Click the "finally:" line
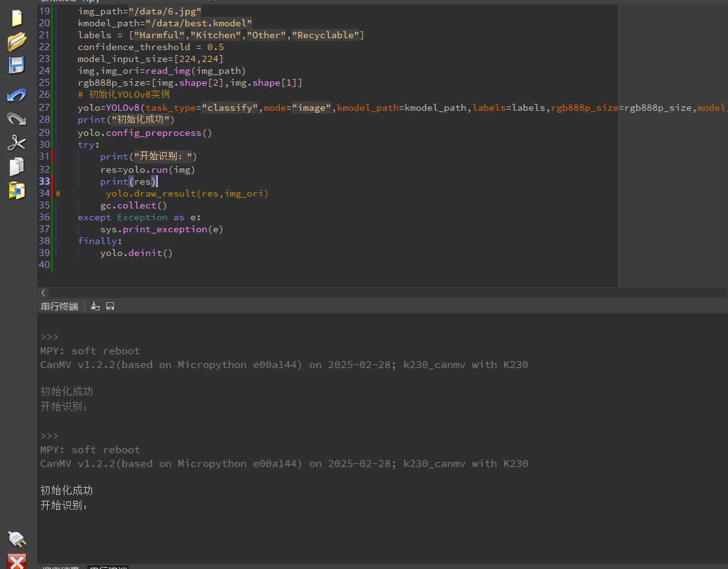 coord(100,241)
